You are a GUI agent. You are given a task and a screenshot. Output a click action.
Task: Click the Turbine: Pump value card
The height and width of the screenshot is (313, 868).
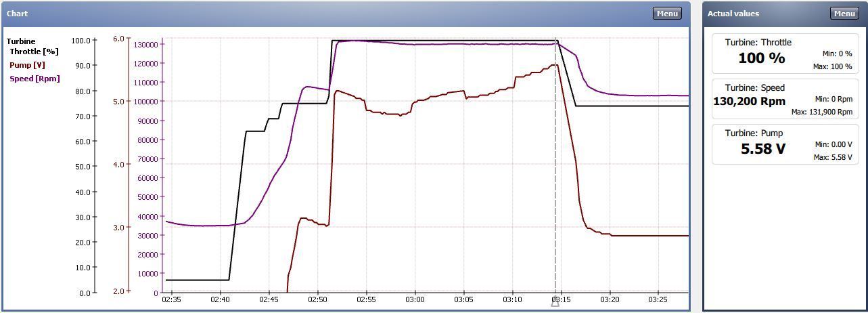784,144
